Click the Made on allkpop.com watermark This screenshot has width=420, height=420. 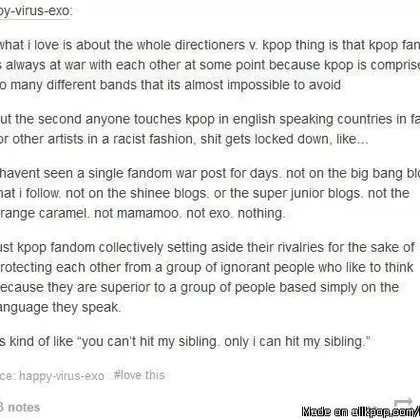coord(361,412)
